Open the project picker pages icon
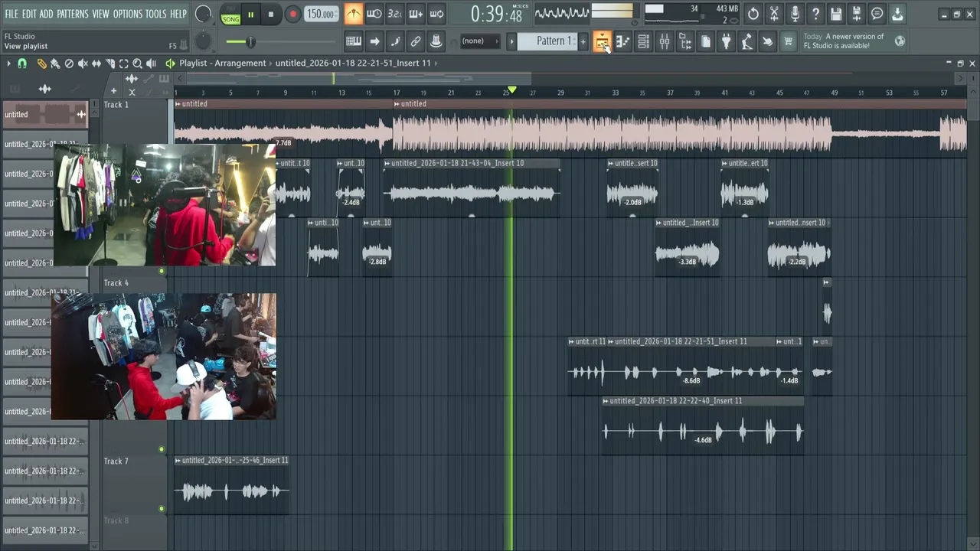Viewport: 980px width, 551px height. click(x=705, y=41)
